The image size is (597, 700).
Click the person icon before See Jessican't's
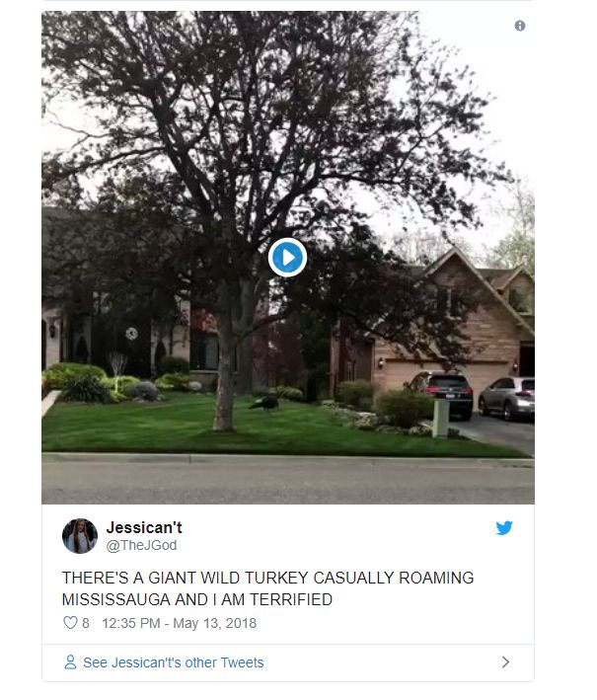[x=70, y=662]
